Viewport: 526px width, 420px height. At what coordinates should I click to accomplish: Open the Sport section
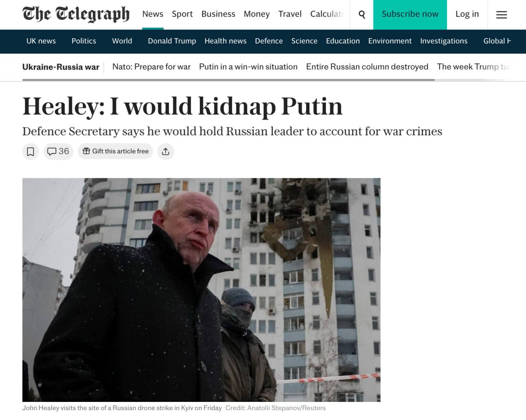tap(182, 14)
